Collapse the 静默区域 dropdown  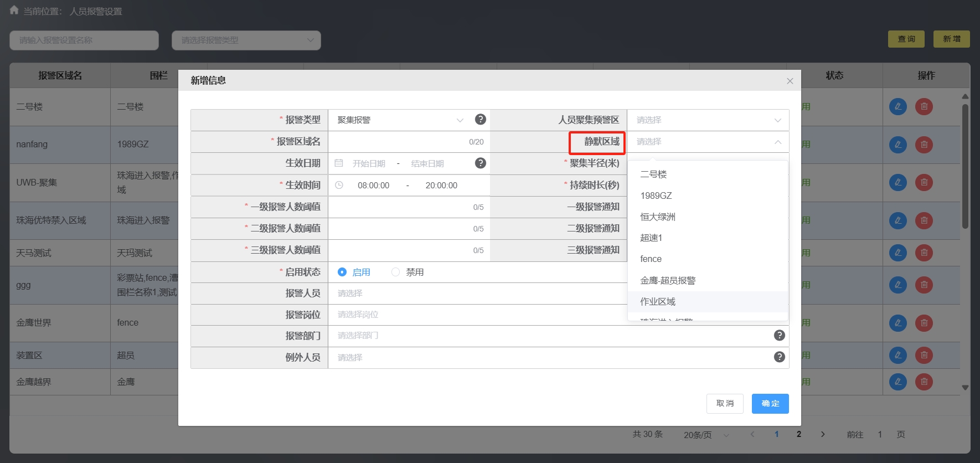pos(777,142)
